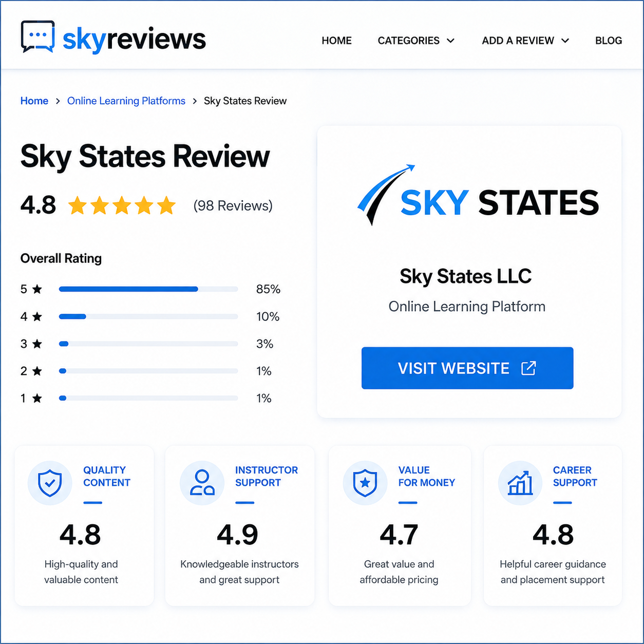Click the Career Support growth chart icon
Viewport: 644px width, 644px height.
click(520, 483)
